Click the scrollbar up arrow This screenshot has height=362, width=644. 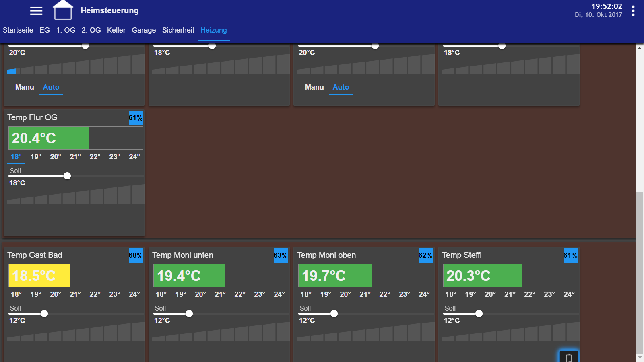(640, 48)
